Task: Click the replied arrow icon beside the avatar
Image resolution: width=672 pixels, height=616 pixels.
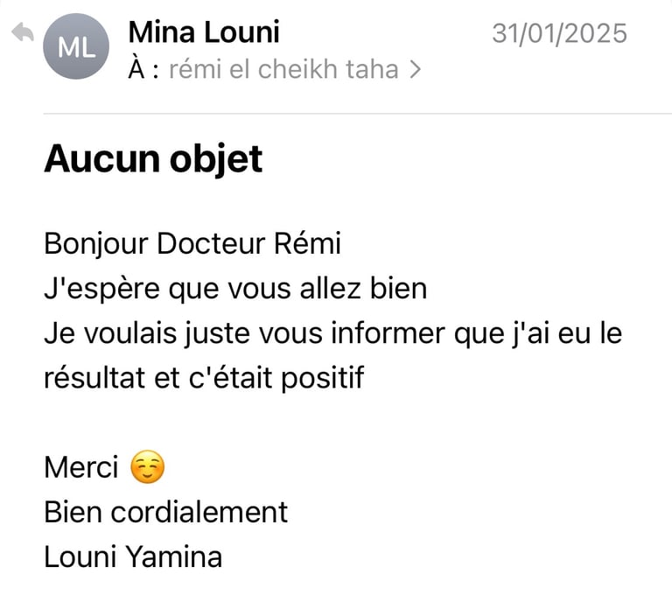Action: (22, 32)
